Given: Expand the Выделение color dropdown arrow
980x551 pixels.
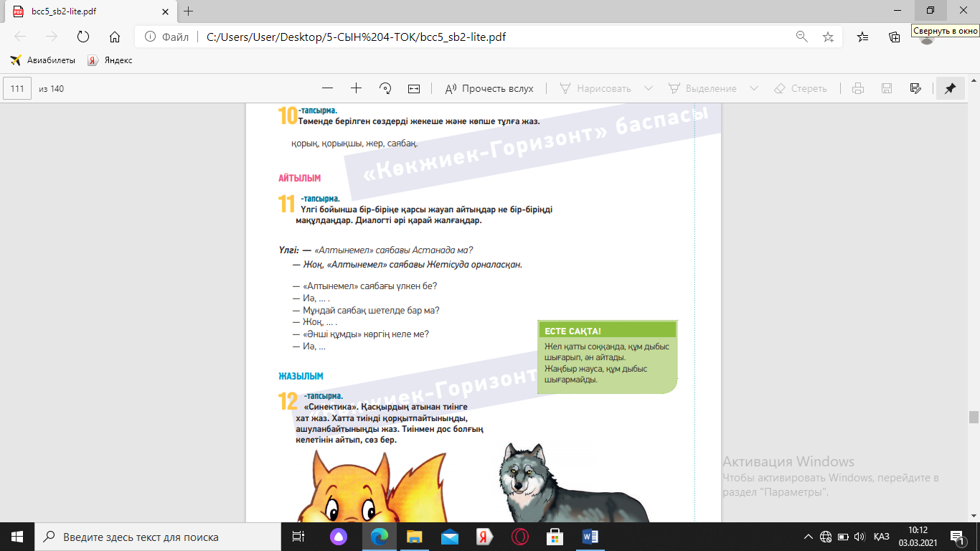Looking at the screenshot, I should (754, 88).
